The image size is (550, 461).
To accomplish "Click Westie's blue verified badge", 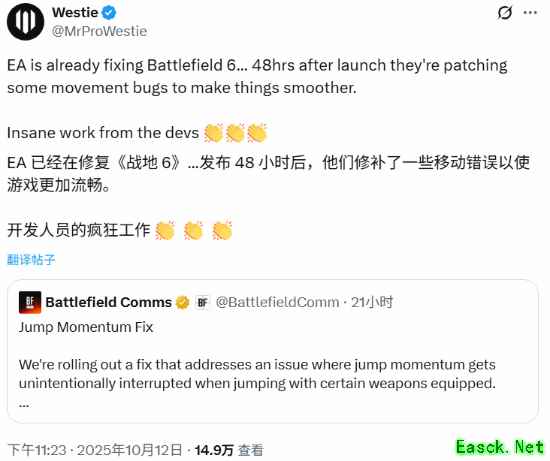I will pyautogui.click(x=109, y=13).
